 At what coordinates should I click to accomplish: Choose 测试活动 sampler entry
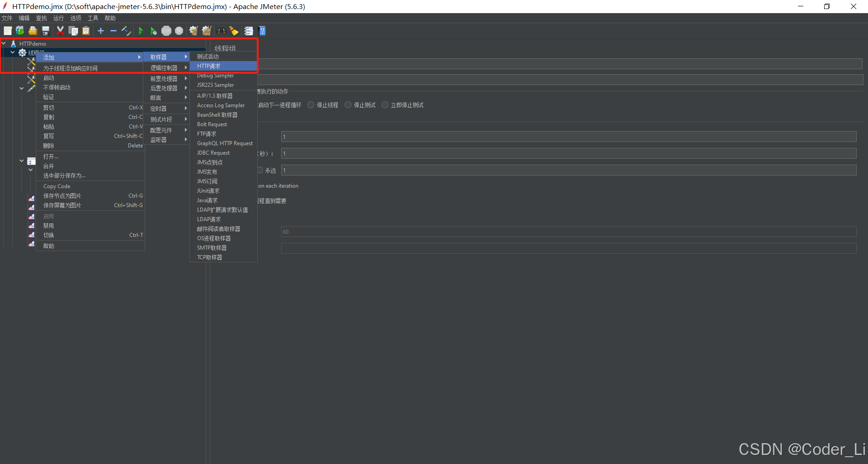point(223,57)
